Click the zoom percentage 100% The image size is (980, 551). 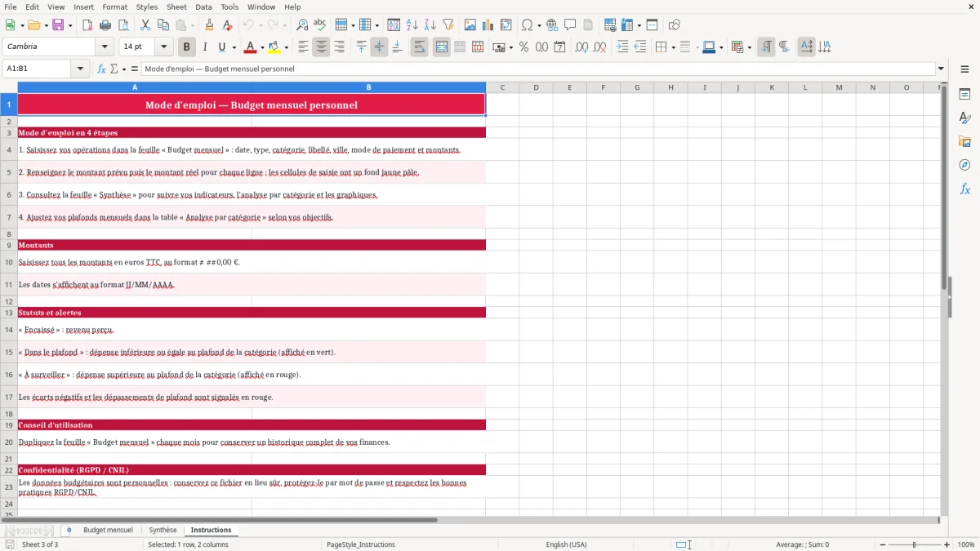pos(966,544)
